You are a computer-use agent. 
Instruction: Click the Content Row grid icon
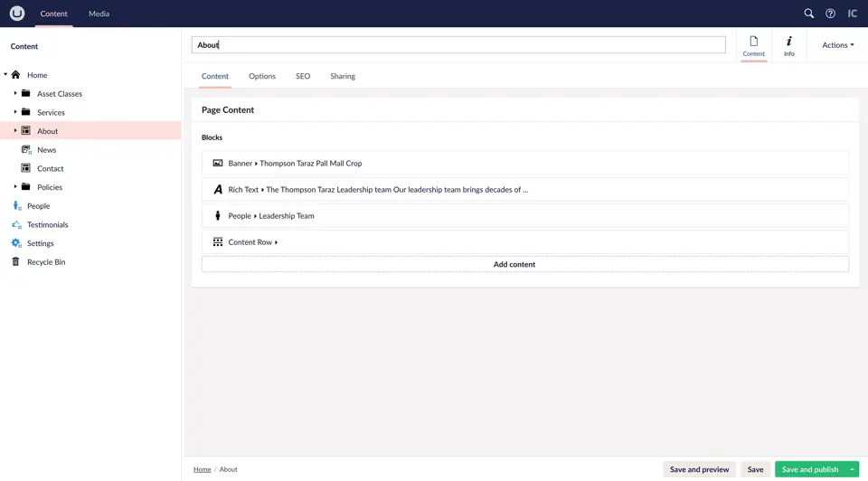click(218, 242)
